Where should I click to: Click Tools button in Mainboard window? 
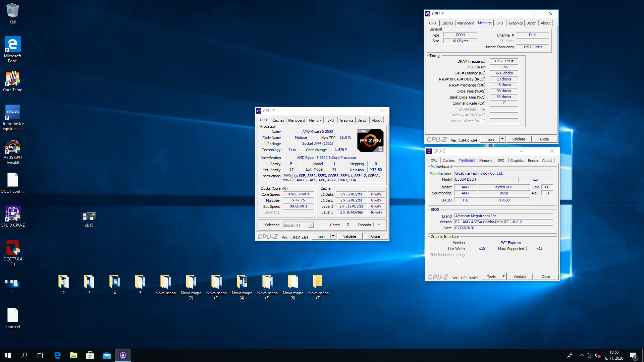(x=491, y=277)
